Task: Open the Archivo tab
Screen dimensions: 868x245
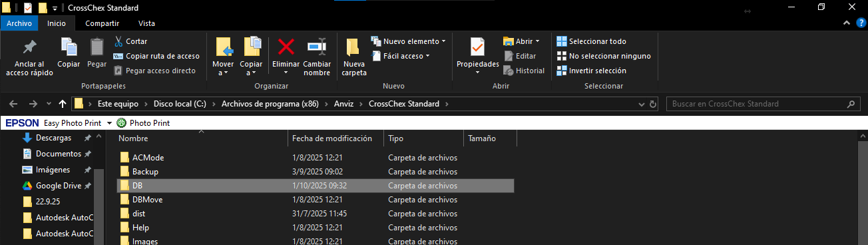Action: [19, 23]
